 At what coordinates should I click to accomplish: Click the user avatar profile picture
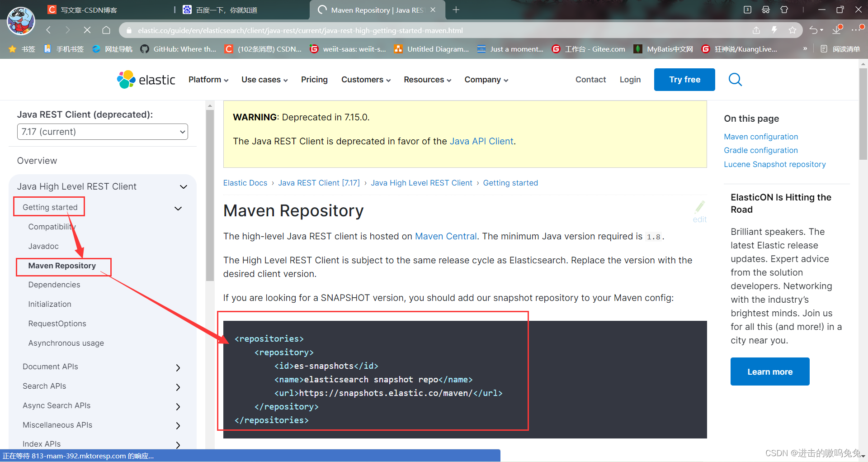click(21, 21)
